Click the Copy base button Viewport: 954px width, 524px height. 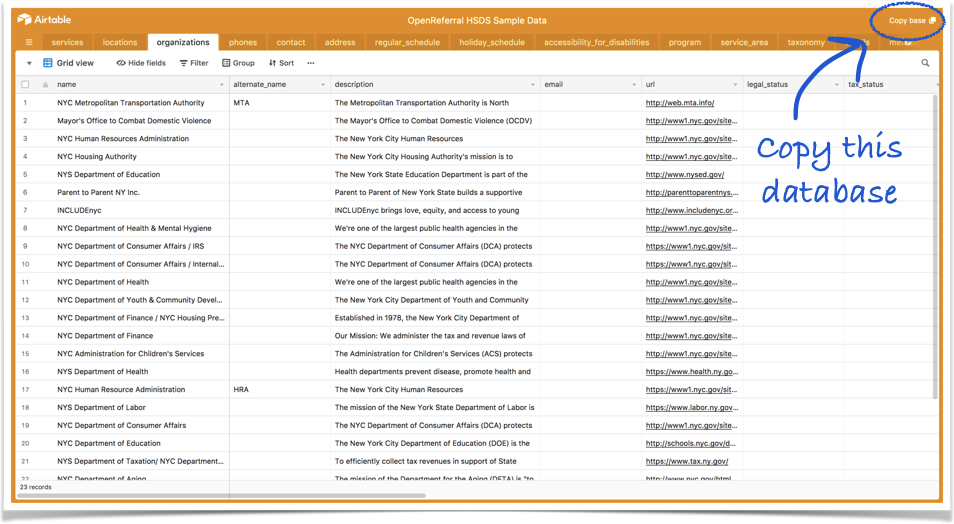(911, 20)
